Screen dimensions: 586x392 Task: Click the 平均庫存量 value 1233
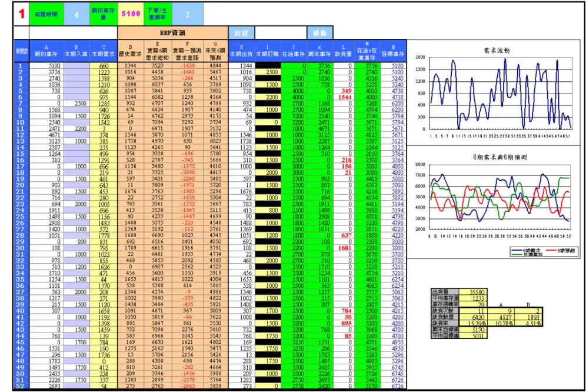point(473,298)
